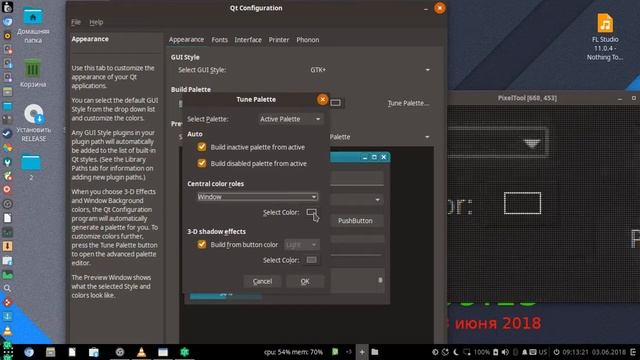Click Select Color swatch under Central color roles

click(x=311, y=212)
